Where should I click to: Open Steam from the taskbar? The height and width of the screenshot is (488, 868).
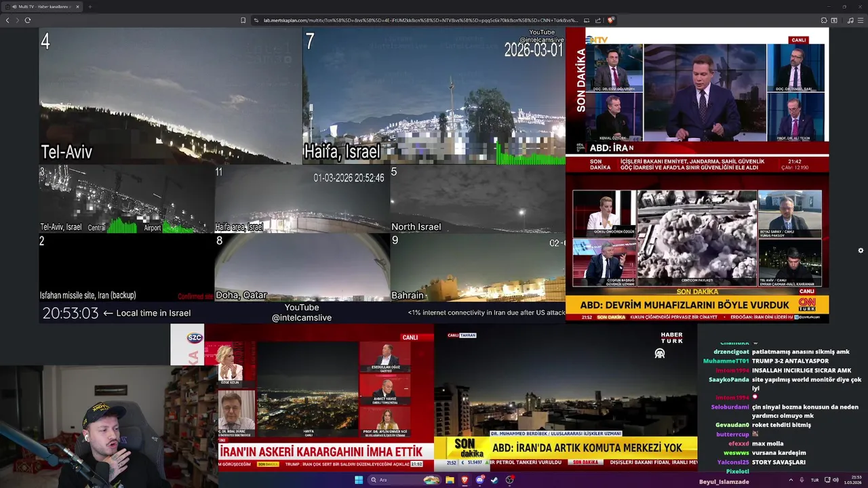[494, 480]
